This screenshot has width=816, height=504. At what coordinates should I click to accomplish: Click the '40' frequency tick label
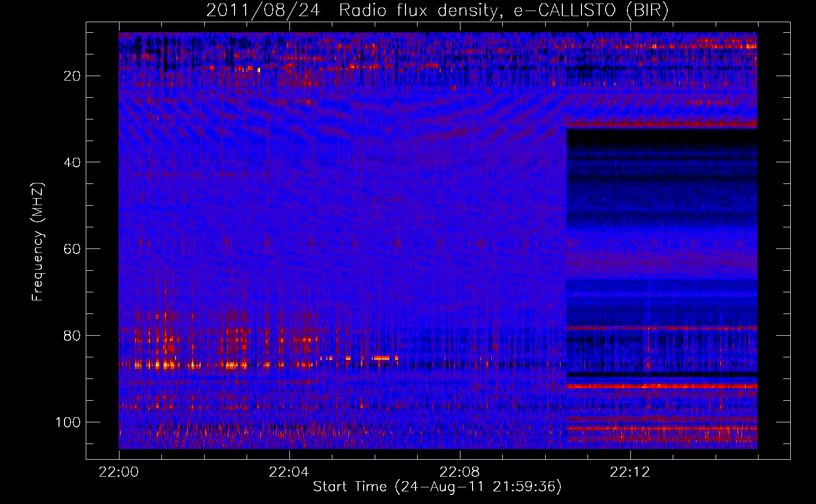click(72, 162)
